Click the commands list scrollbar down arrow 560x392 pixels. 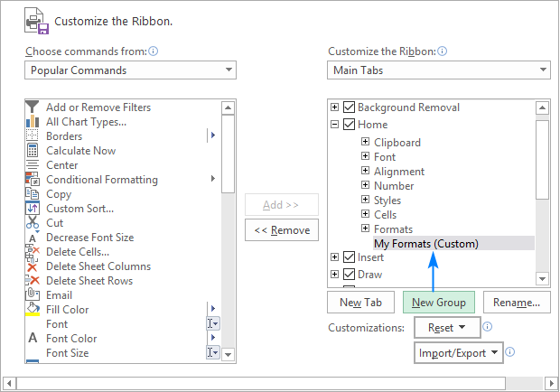(x=228, y=354)
